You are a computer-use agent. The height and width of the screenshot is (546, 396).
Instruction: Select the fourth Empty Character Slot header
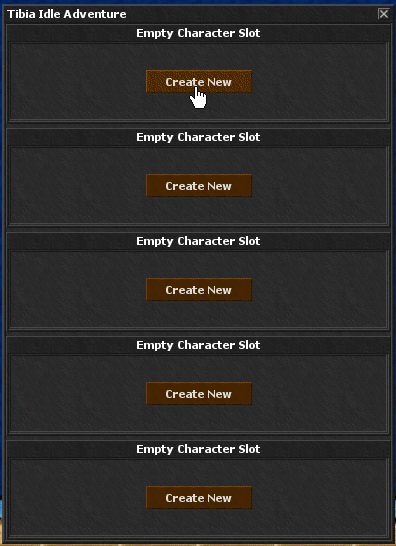point(198,345)
